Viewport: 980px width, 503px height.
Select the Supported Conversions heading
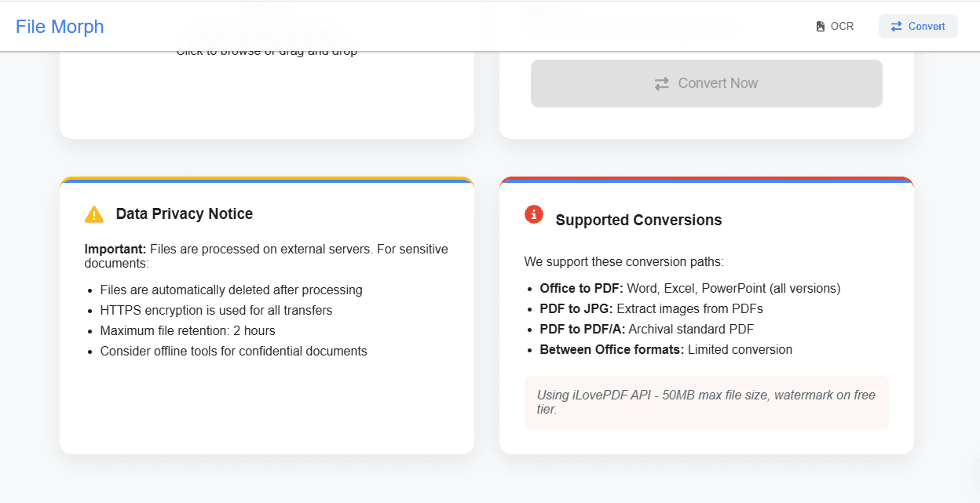(x=638, y=221)
